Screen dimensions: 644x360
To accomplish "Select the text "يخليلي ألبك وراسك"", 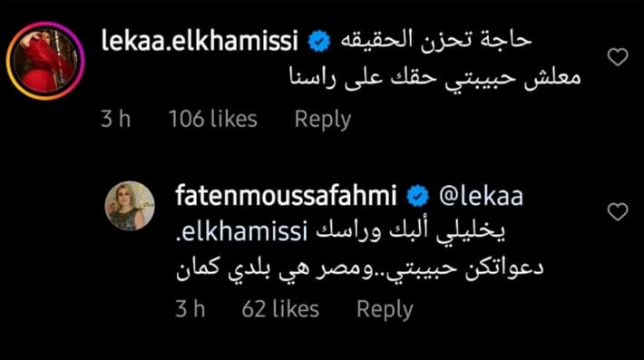I will [410, 231].
